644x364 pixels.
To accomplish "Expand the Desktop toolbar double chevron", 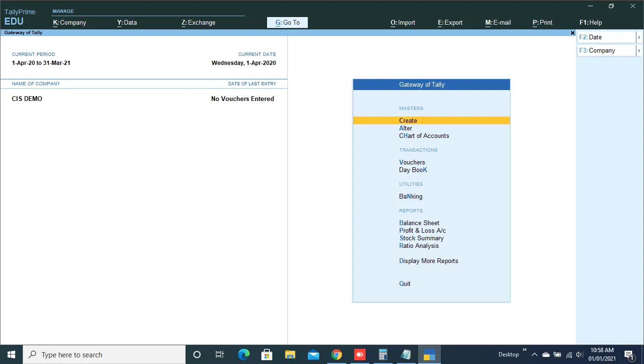I will point(525,350).
